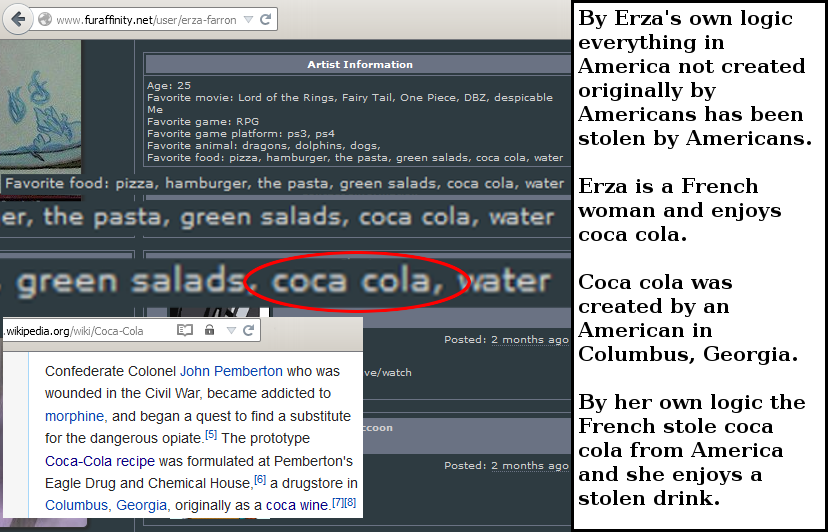
Task: Click the browser Back arrow button
Action: tap(19, 19)
